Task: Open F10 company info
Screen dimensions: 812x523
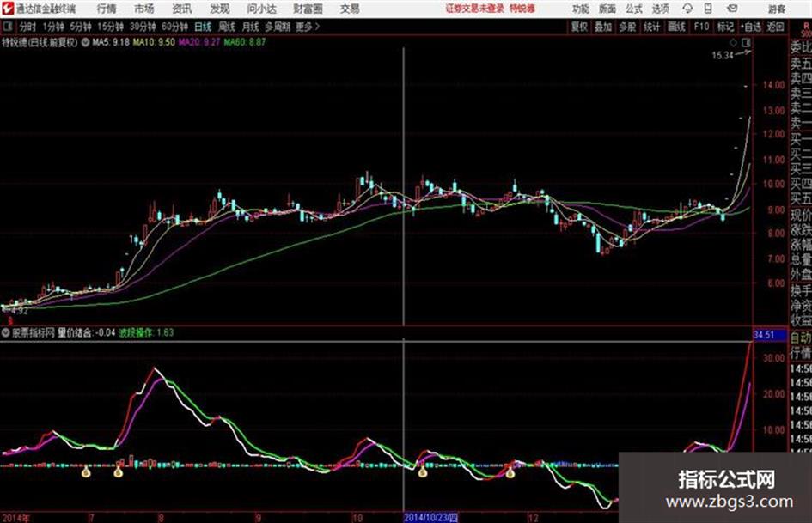Action: [x=702, y=27]
